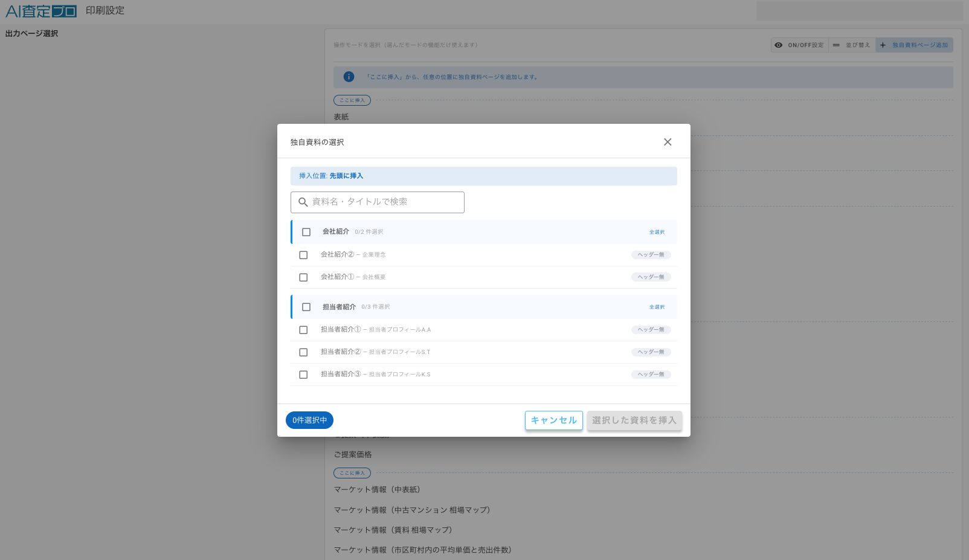Check 担当者紹介③ profile K.S checkbox
Image resolution: width=969 pixels, height=560 pixels.
click(x=303, y=375)
